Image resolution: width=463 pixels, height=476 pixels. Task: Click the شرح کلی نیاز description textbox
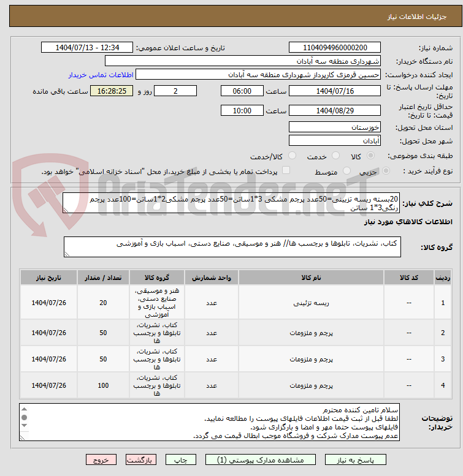click(231, 203)
